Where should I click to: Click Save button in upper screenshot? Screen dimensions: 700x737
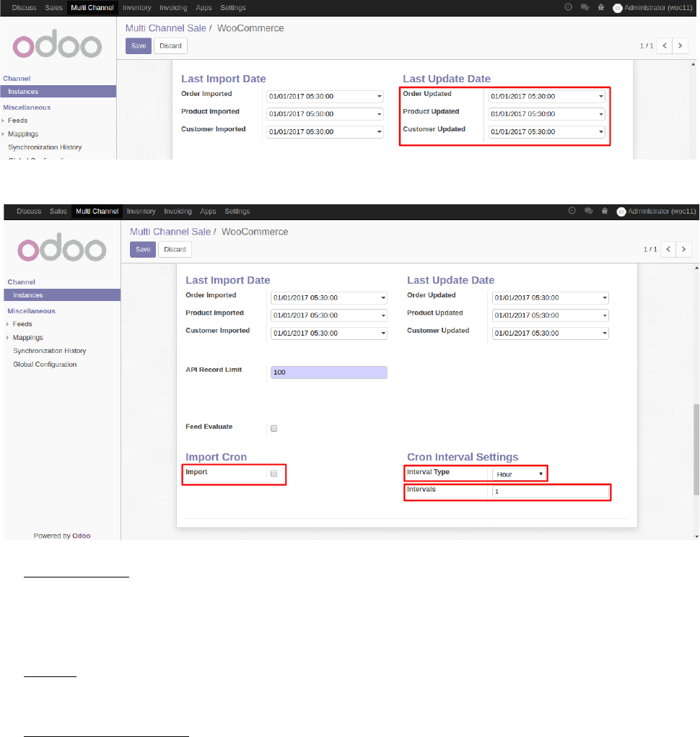[x=139, y=46]
